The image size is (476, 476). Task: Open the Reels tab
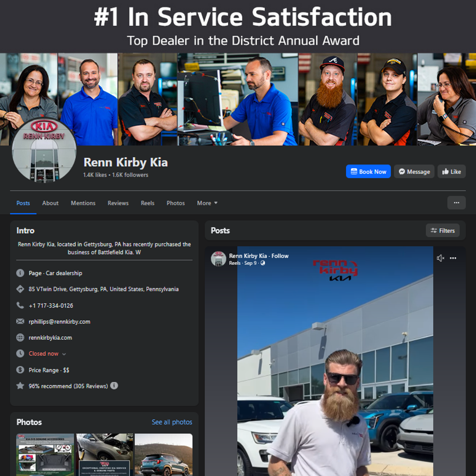click(x=148, y=203)
